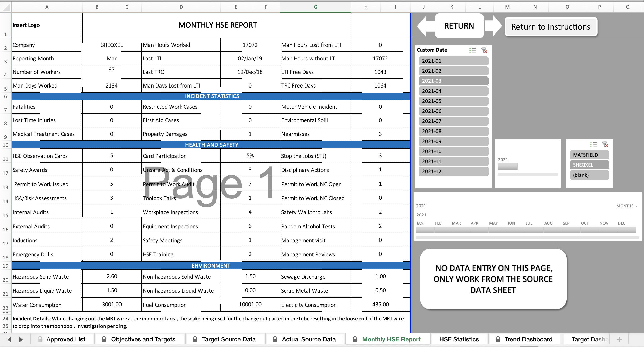Screen dimensions: 644x347
Task: Clear filter on company slicer
Action: coord(605,144)
